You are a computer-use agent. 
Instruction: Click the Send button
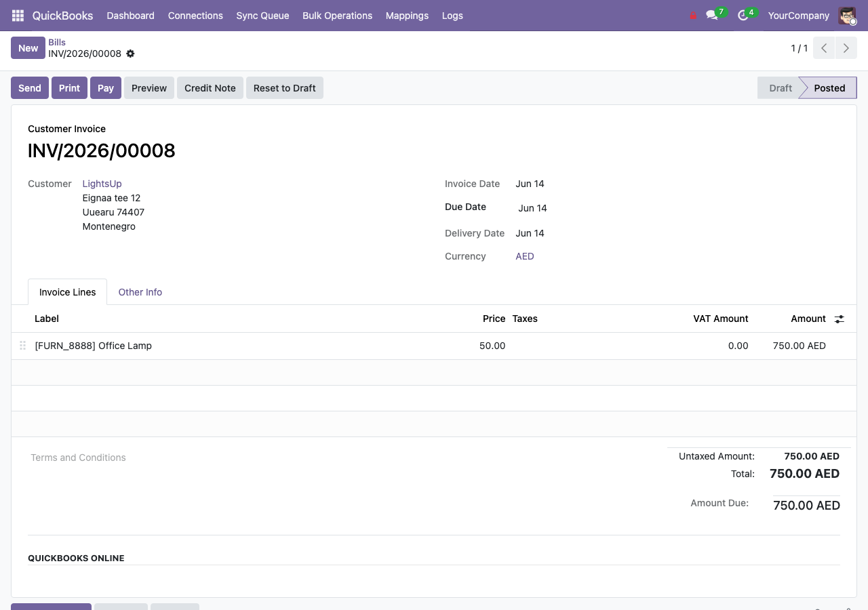[x=30, y=88]
